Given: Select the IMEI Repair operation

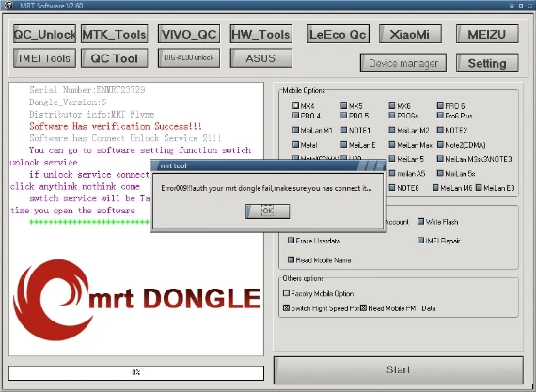Looking at the screenshot, I should pos(420,241).
